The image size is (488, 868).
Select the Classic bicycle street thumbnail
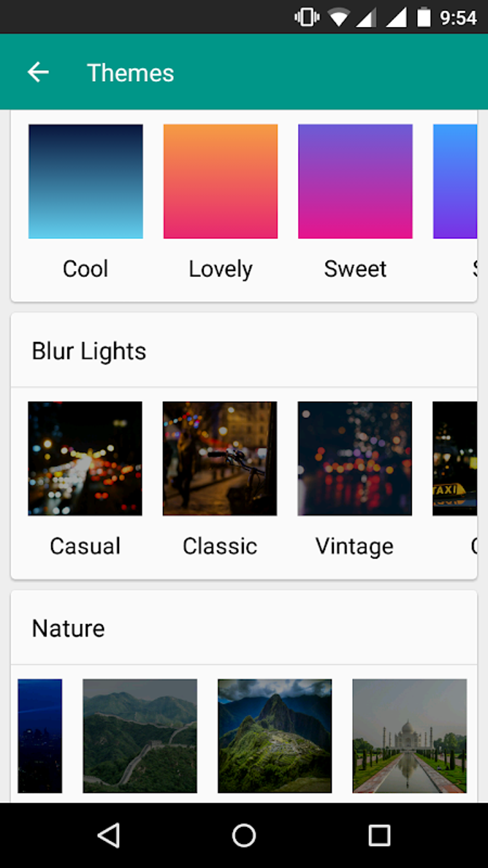pyautogui.click(x=220, y=459)
